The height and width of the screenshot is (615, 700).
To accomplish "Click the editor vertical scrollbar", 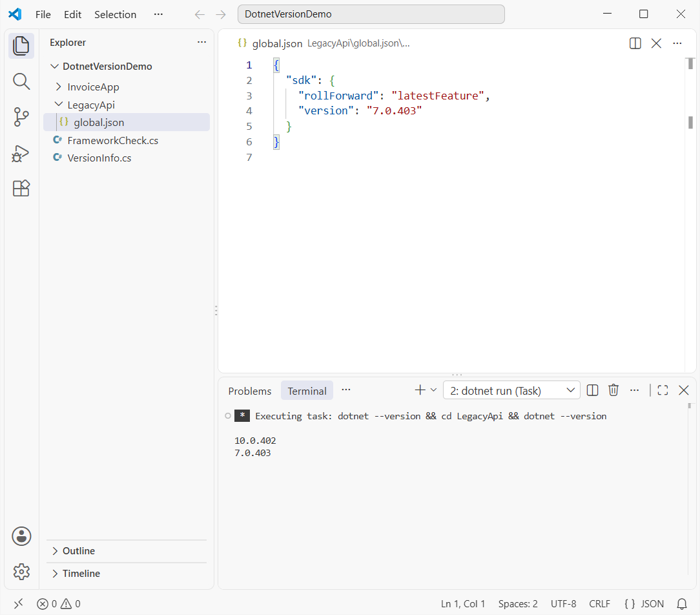I will (690, 214).
